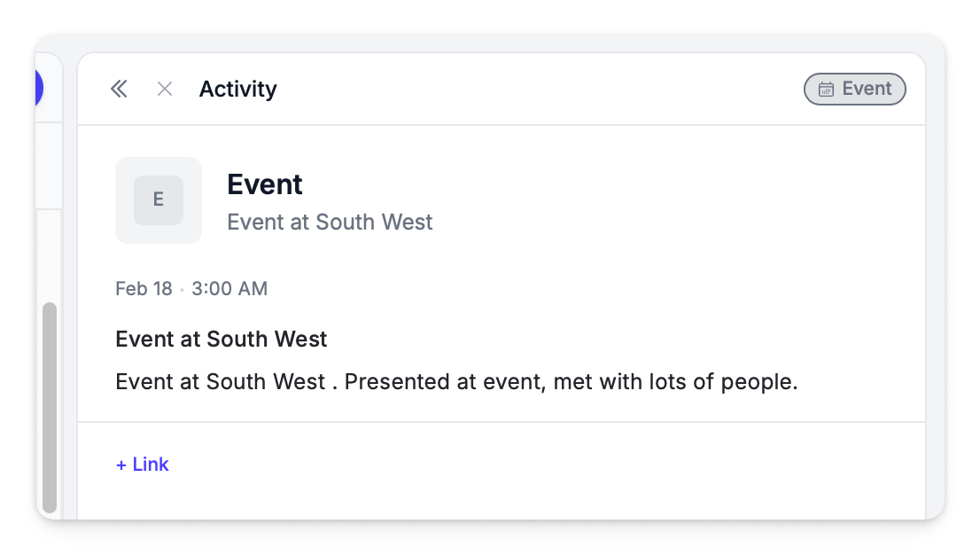Screen dimensions: 980x555
Task: Click the X icon next to the chevrons
Action: coord(164,89)
